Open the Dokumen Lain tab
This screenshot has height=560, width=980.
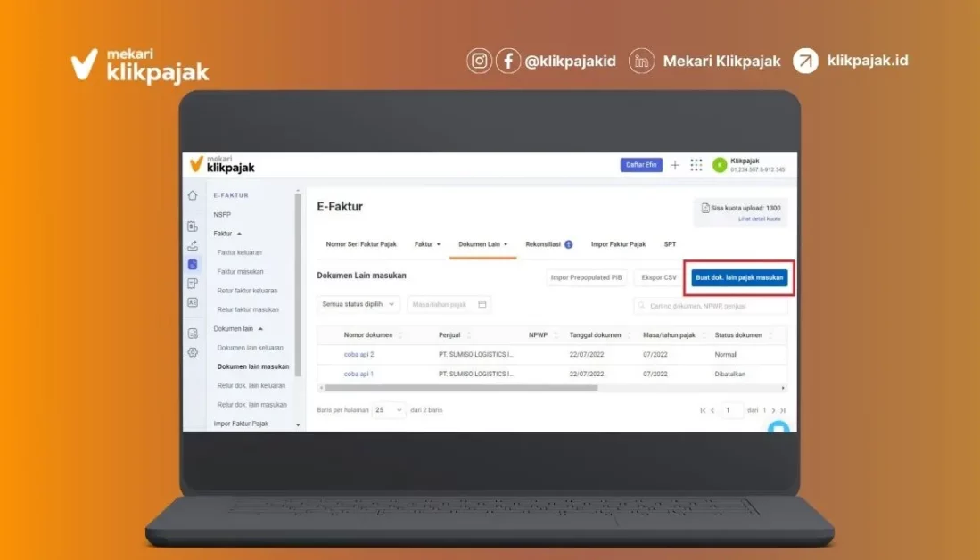[x=482, y=244]
